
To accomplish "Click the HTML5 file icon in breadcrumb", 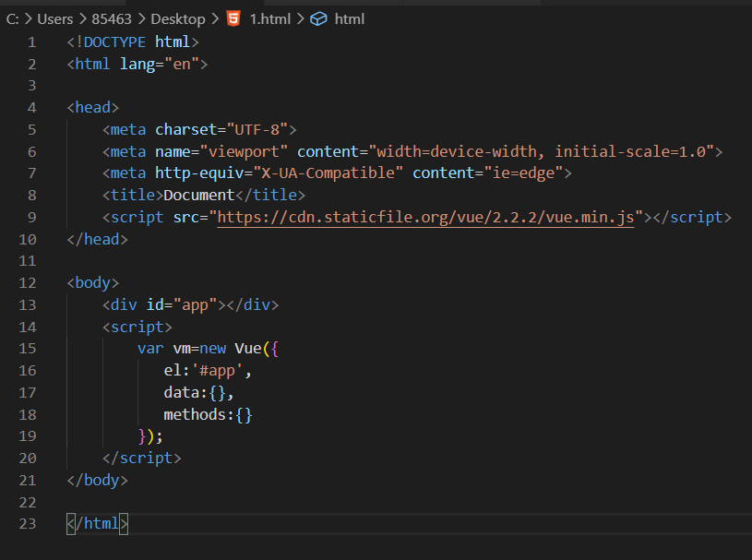I will click(233, 18).
